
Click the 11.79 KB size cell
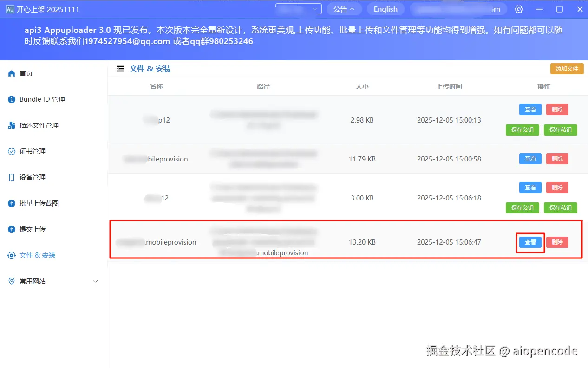coord(362,159)
